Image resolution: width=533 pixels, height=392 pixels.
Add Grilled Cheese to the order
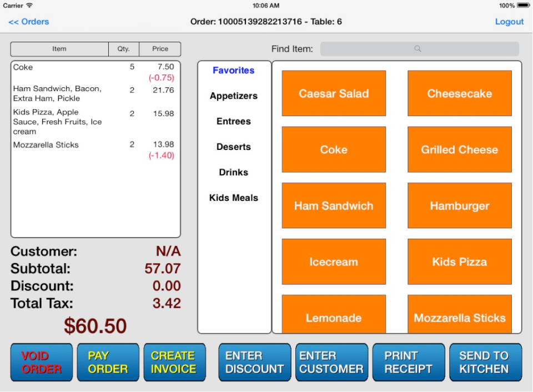460,149
